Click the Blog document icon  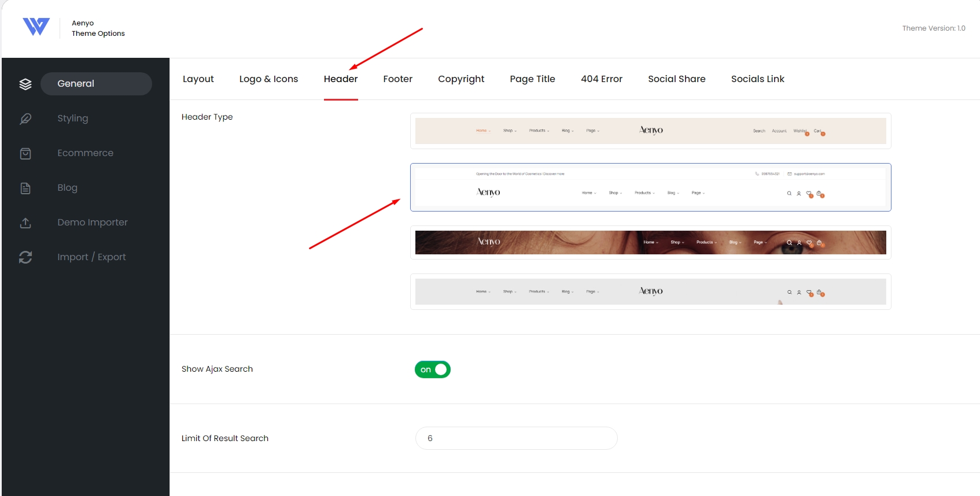coord(25,188)
